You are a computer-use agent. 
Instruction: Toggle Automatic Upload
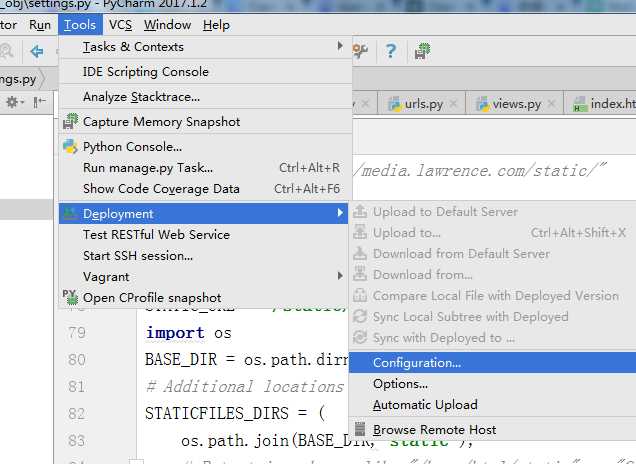pos(493,405)
